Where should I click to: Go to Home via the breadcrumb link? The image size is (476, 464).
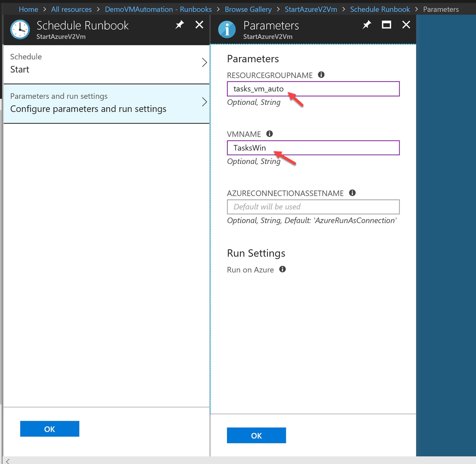(x=28, y=9)
